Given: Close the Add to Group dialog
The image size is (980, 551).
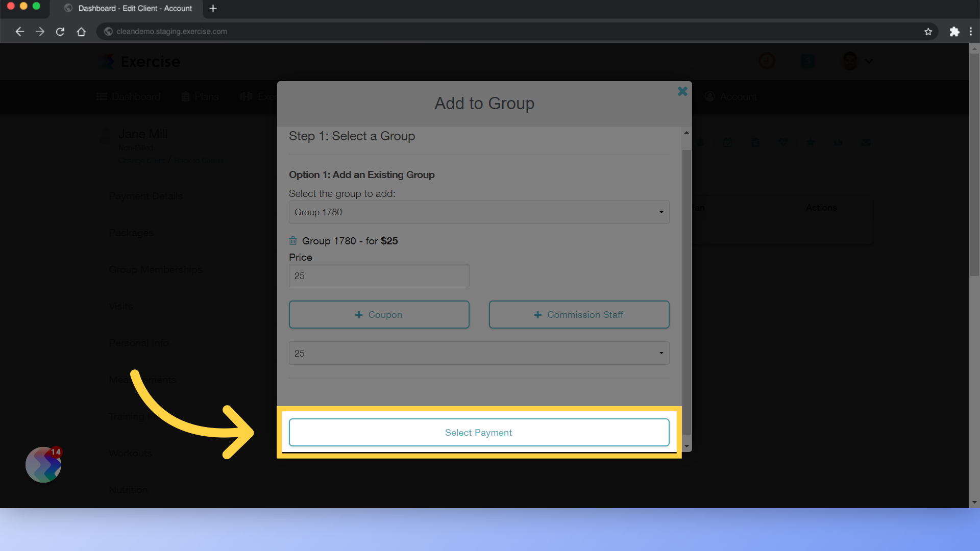Looking at the screenshot, I should coord(682,91).
